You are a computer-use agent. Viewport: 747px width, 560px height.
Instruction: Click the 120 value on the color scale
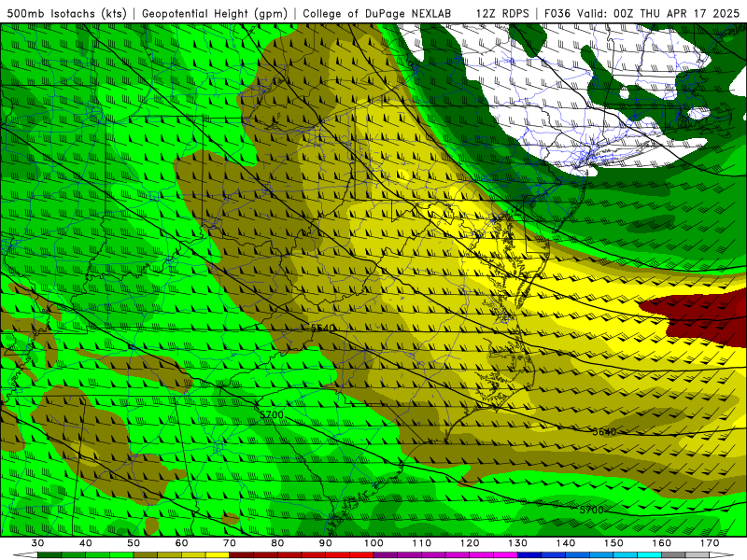point(470,543)
